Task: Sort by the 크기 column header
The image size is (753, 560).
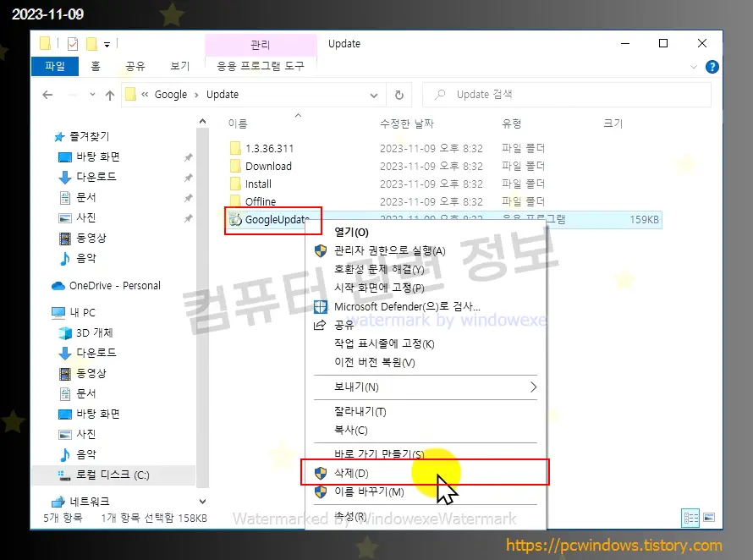Action: pos(613,124)
